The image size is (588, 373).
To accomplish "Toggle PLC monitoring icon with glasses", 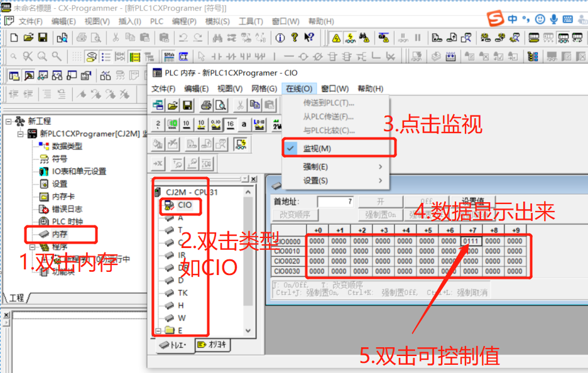I will pyautogui.click(x=351, y=38).
